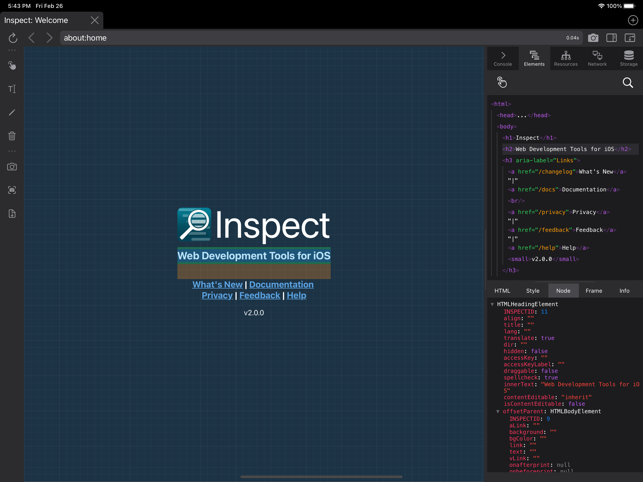Viewport: 643px width, 482px height.
Task: Open the Help link
Action: 296,295
